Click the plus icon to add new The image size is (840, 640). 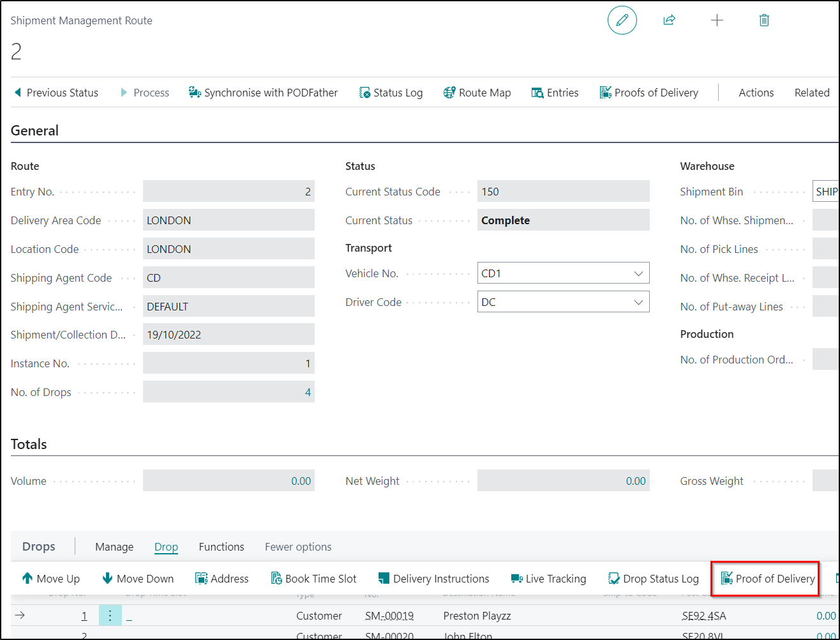click(x=717, y=20)
